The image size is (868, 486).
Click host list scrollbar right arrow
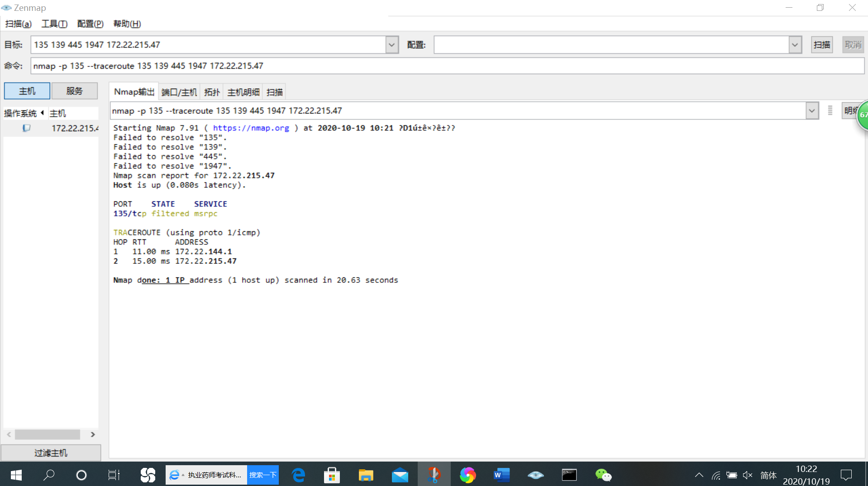coord(93,434)
